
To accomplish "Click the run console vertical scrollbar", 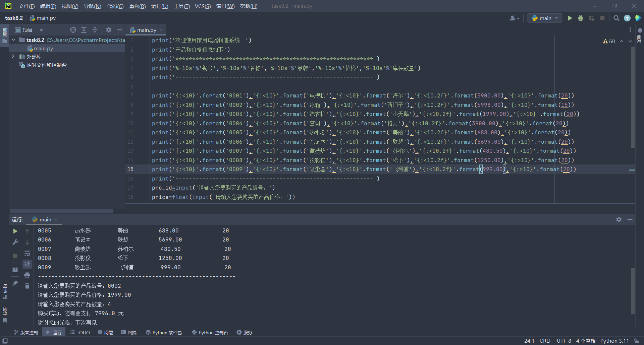I will pyautogui.click(x=633, y=291).
